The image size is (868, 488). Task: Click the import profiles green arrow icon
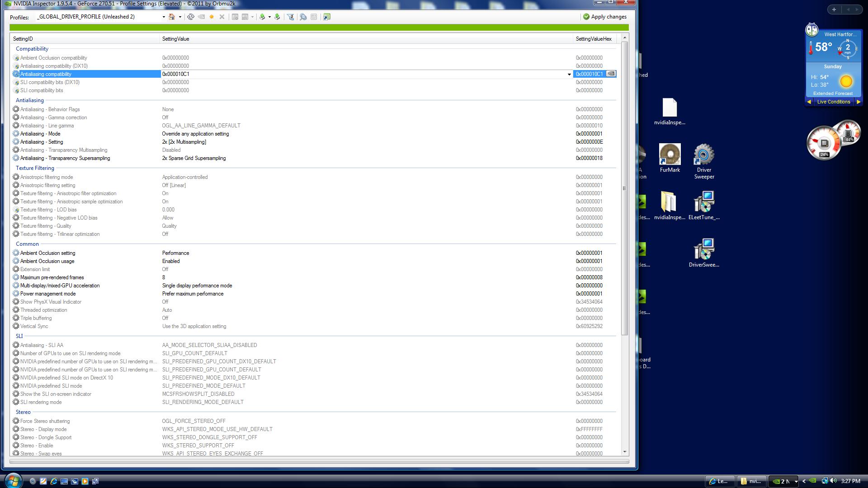[x=277, y=17]
